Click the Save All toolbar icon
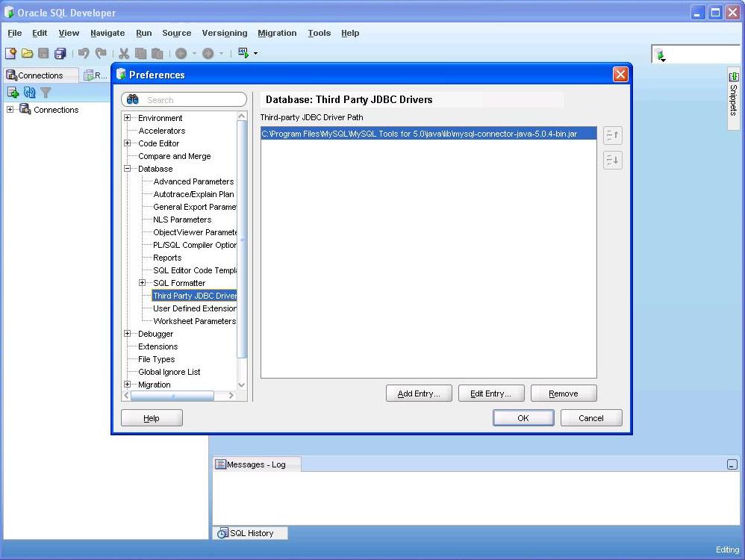Viewport: 745px width, 560px height. pos(60,53)
